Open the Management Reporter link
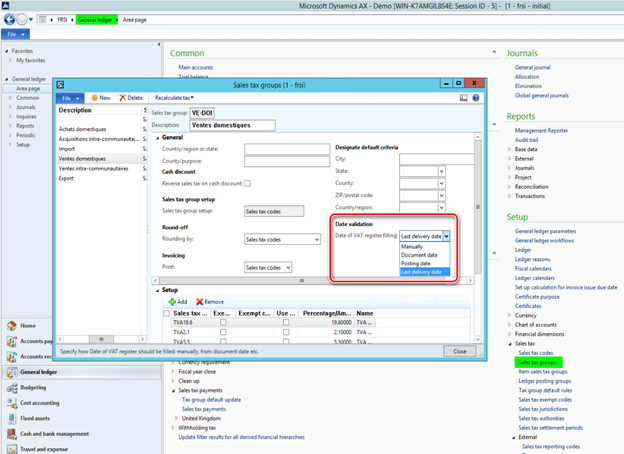The width and height of the screenshot is (624, 454). (541, 131)
